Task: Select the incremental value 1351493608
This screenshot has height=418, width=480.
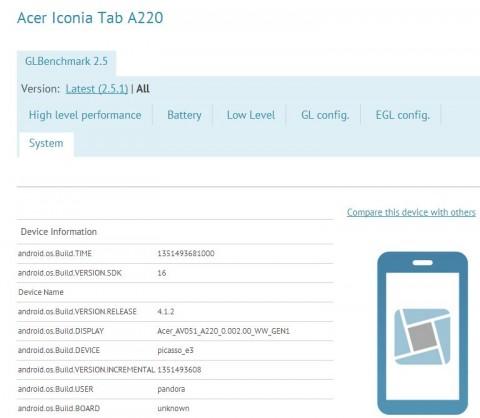Action: [179, 370]
